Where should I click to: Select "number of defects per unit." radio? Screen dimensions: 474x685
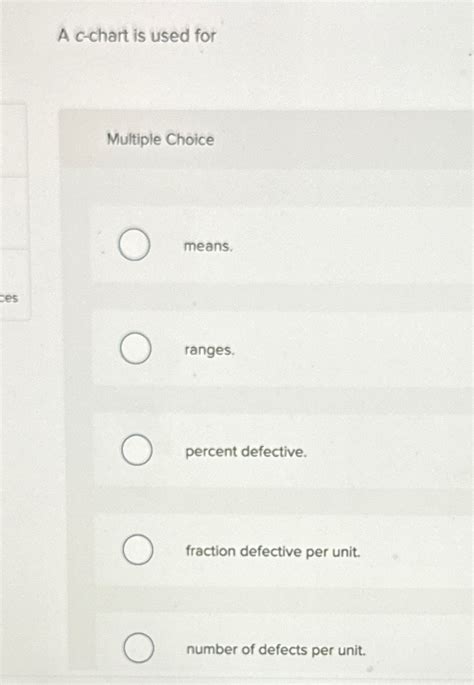138,647
